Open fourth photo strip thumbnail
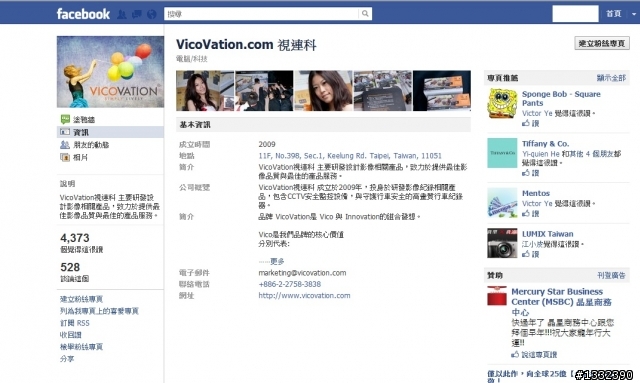 click(x=382, y=91)
